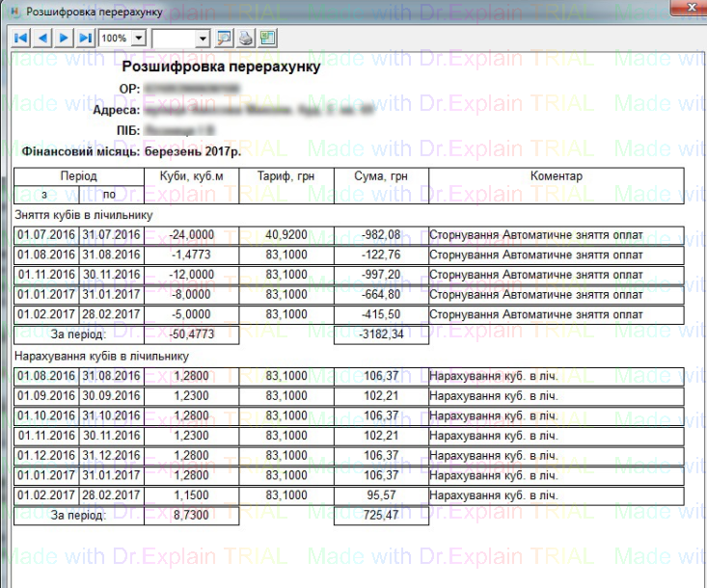Click the export report icon
Image resolution: width=707 pixels, height=588 pixels.
pyautogui.click(x=267, y=39)
